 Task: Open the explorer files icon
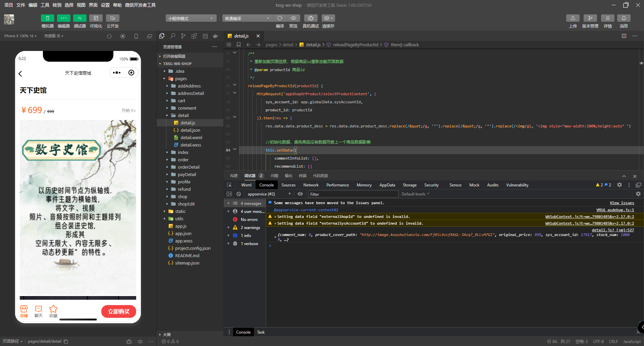162,36
